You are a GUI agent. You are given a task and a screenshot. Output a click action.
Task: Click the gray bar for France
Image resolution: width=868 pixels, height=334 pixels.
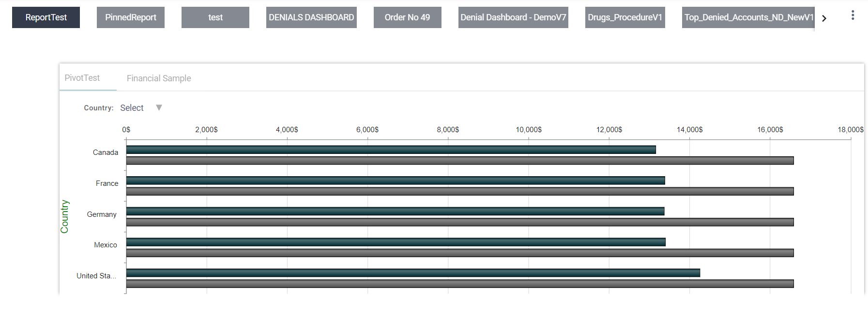coord(460,191)
